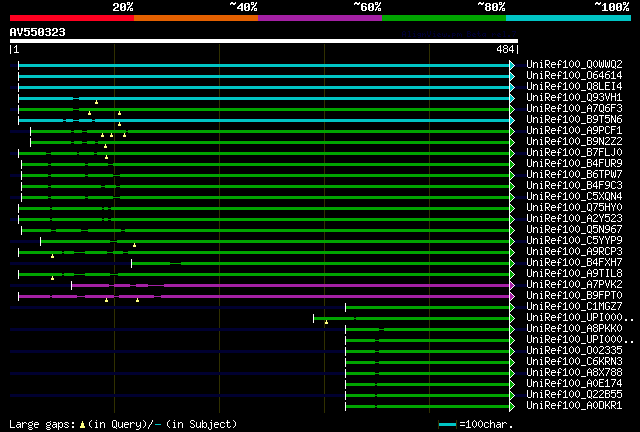Click the purple alignment bar of A7PVK2

290,285
